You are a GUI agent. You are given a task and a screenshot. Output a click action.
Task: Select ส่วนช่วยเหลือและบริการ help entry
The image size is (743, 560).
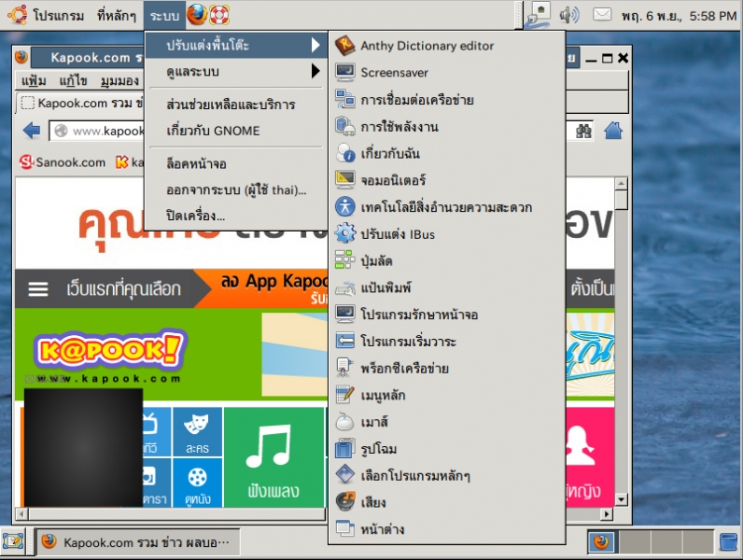[x=235, y=105]
